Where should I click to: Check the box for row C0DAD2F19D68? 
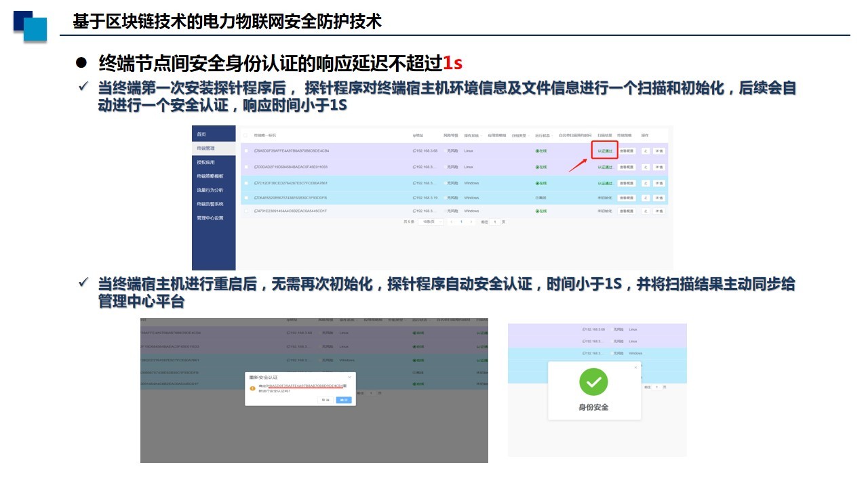pyautogui.click(x=246, y=167)
